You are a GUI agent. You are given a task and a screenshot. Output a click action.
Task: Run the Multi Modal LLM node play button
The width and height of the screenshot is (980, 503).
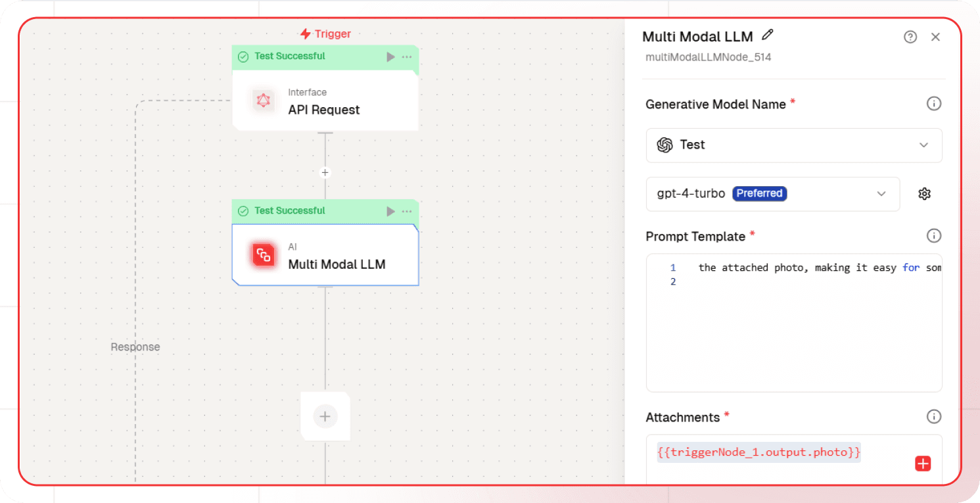[x=390, y=211]
